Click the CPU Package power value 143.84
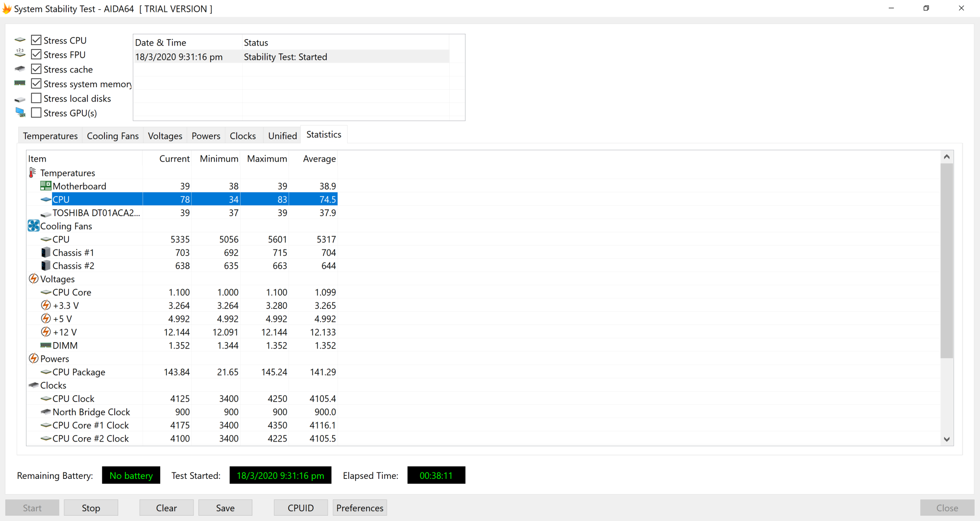The width and height of the screenshot is (980, 521). [176, 372]
